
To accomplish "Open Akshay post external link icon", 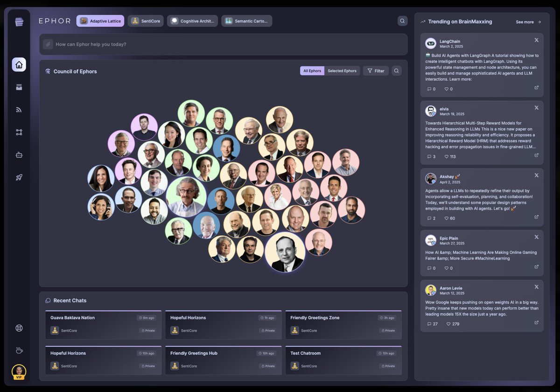I will [x=536, y=217].
